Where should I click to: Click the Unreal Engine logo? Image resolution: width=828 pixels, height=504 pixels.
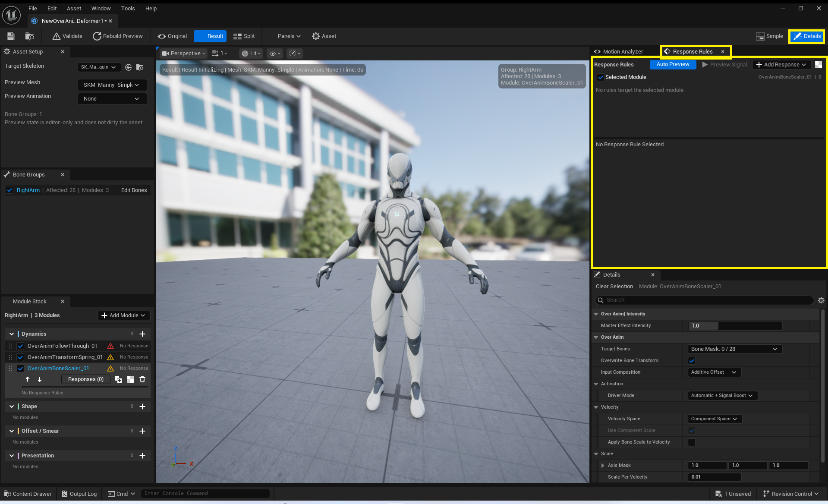coord(11,15)
